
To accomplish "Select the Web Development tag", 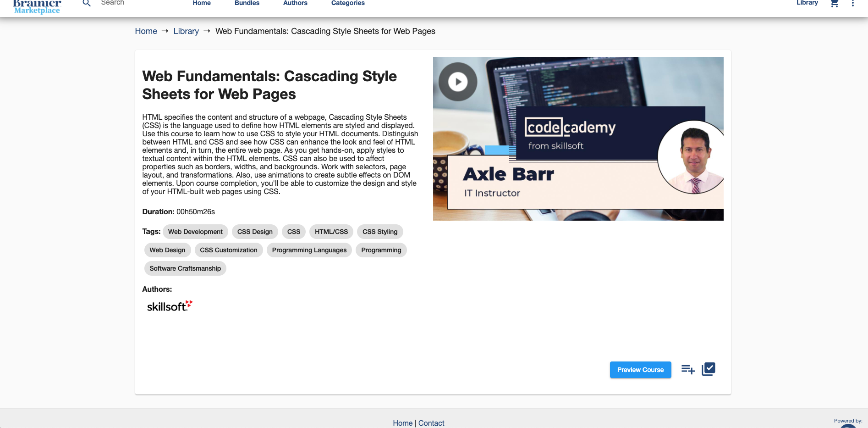I will coord(195,232).
